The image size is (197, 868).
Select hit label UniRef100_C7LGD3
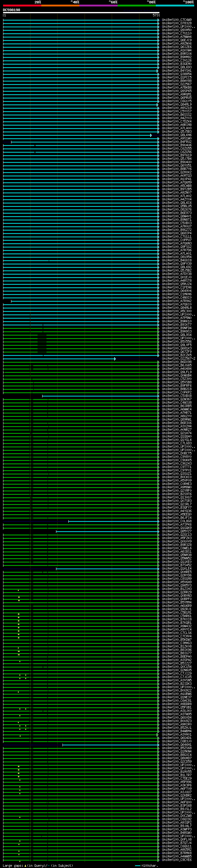[x=177, y=443]
